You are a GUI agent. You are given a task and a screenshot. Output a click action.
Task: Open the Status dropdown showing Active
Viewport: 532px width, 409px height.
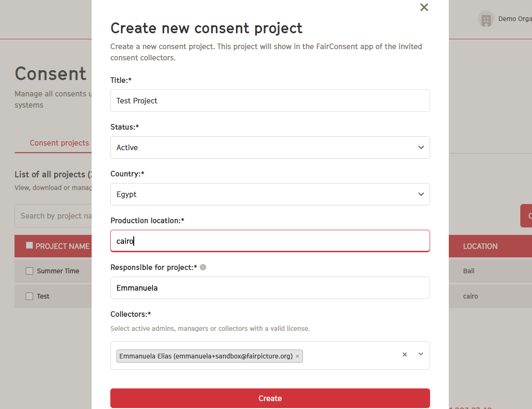[270, 147]
